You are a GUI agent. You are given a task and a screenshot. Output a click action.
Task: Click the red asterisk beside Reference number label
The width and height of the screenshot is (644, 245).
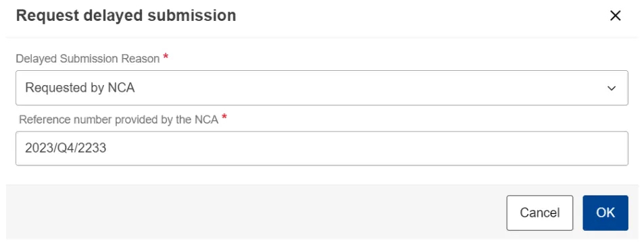click(224, 117)
